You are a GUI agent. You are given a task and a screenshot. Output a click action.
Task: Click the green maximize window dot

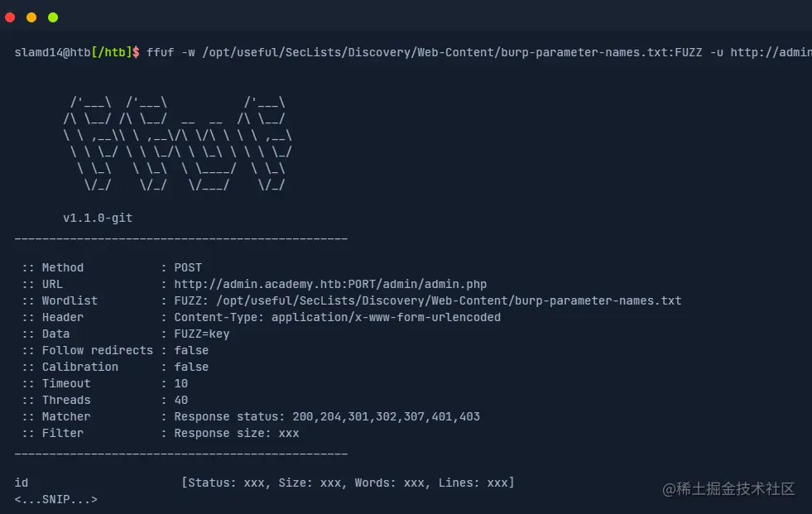(x=53, y=17)
